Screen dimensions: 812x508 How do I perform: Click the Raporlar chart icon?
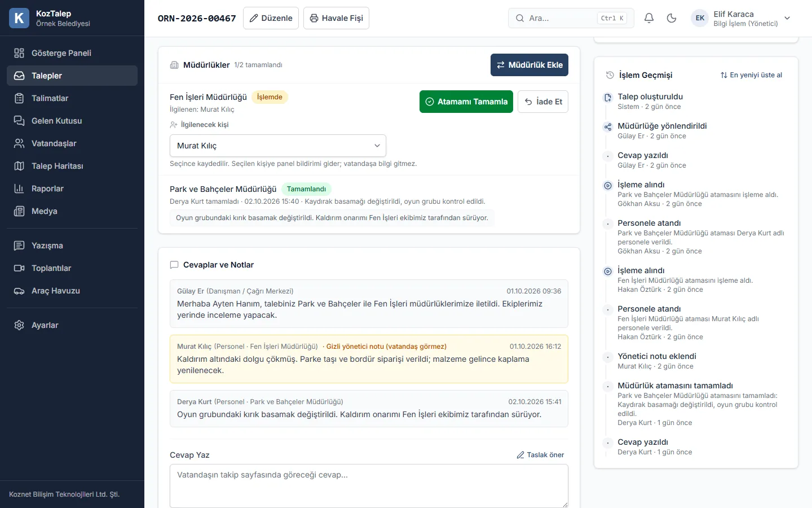(19, 189)
